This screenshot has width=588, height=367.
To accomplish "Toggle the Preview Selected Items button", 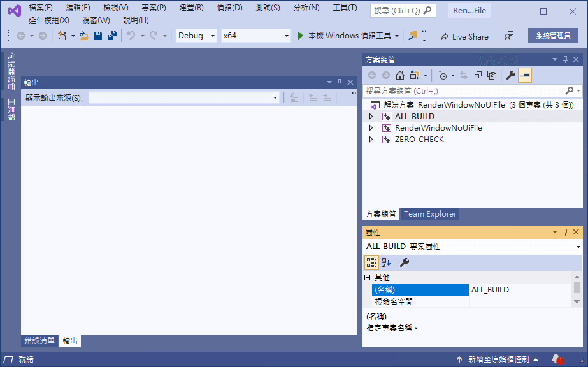I will click(525, 75).
